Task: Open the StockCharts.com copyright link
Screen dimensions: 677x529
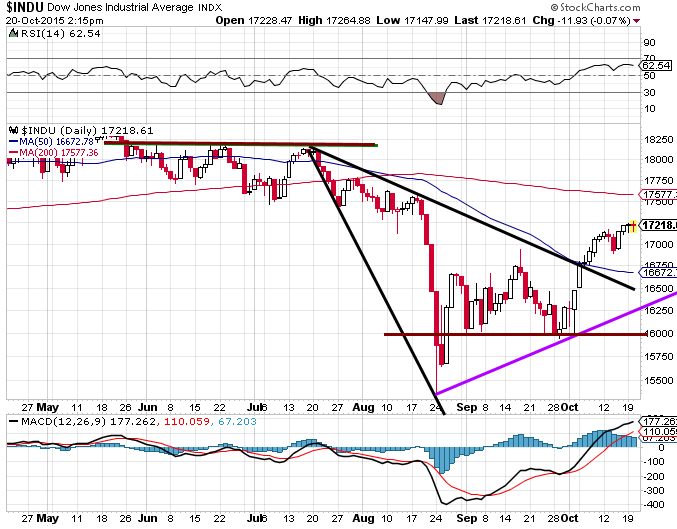Action: 595,7
